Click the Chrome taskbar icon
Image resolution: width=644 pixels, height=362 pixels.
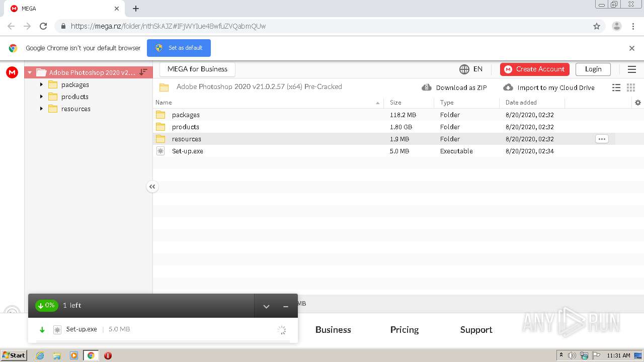(91, 355)
